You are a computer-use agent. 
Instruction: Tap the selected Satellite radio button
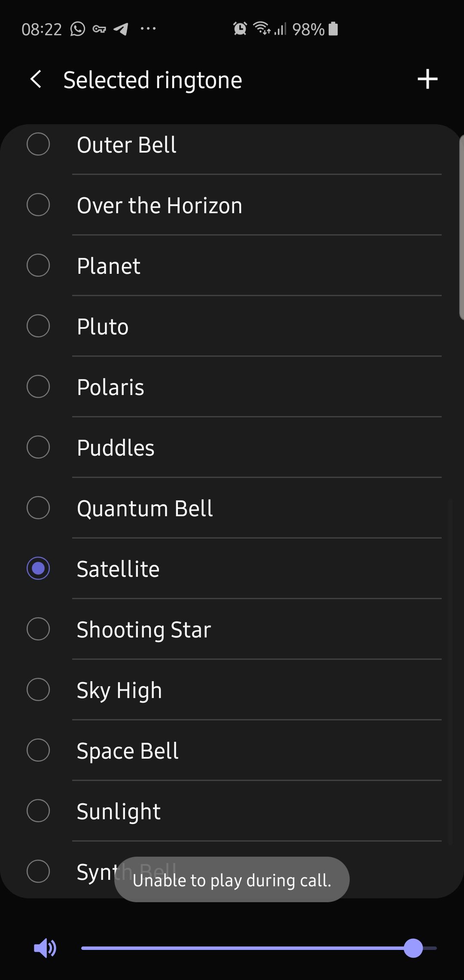coord(38,568)
